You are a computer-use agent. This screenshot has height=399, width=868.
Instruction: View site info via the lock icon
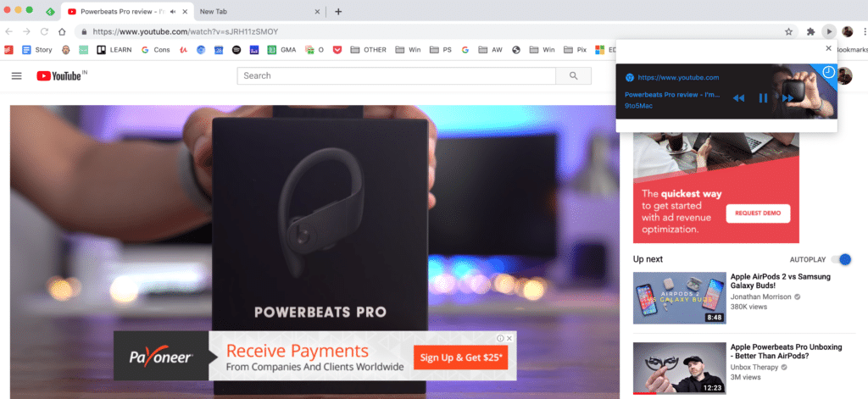[x=85, y=31]
